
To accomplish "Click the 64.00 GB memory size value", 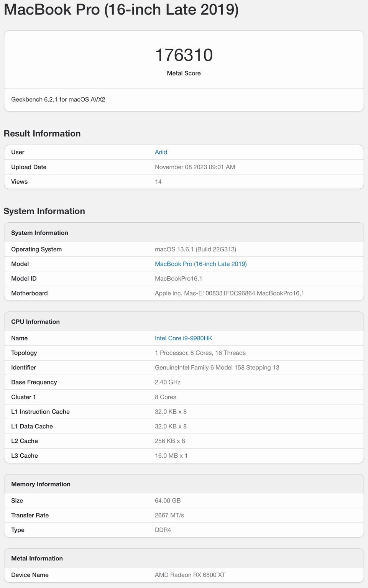I will tap(168, 501).
